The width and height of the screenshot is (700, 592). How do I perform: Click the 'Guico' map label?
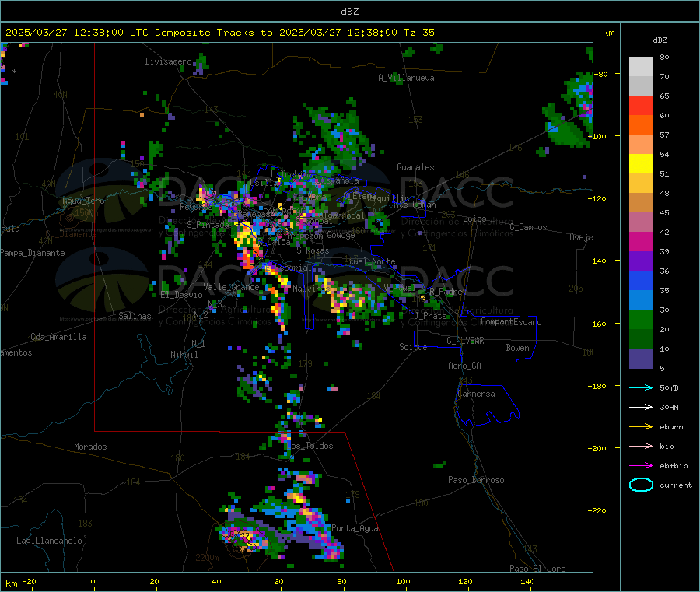pyautogui.click(x=474, y=219)
